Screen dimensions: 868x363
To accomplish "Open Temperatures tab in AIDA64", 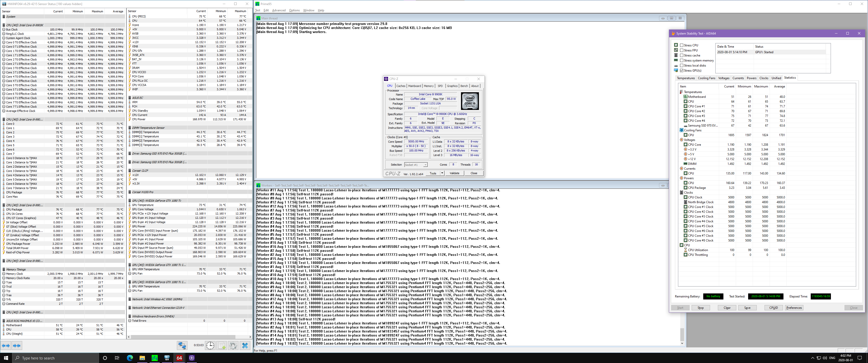I will (686, 78).
